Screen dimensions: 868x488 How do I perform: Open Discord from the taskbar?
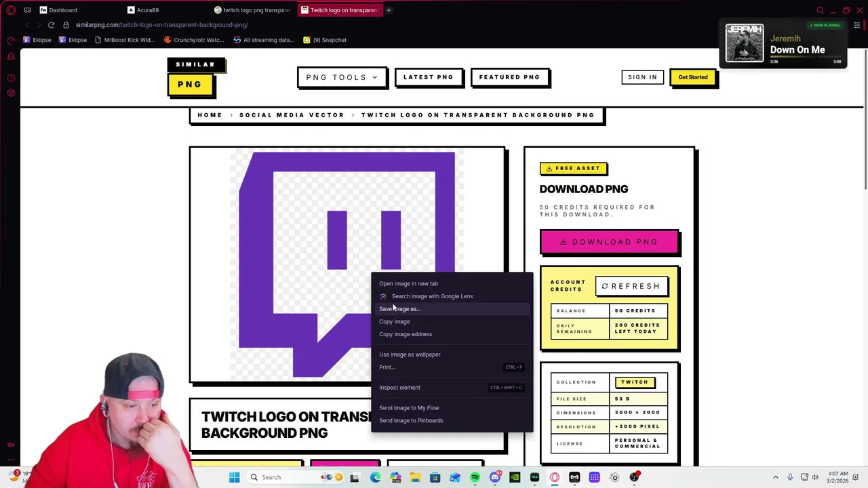pyautogui.click(x=495, y=477)
